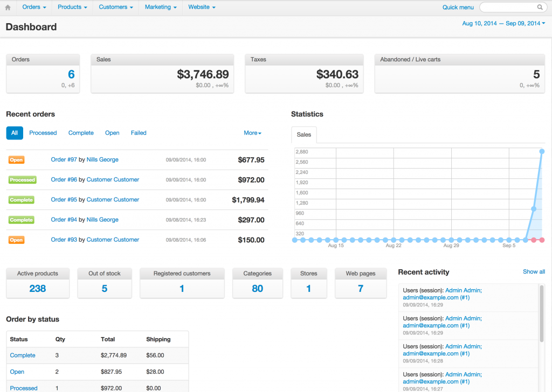Open the Orders dropdown menu
Viewport: 552px width, 392px height.
34,7
